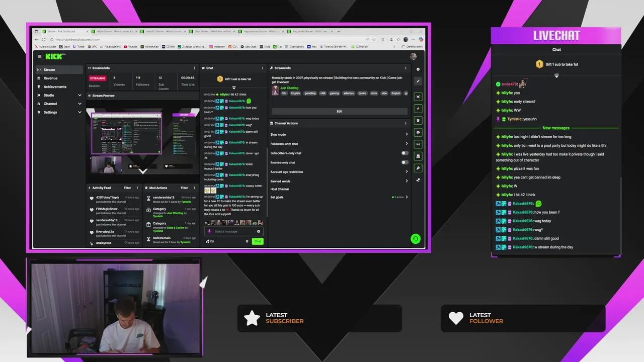Expand the Settings sidebar section

(79, 112)
